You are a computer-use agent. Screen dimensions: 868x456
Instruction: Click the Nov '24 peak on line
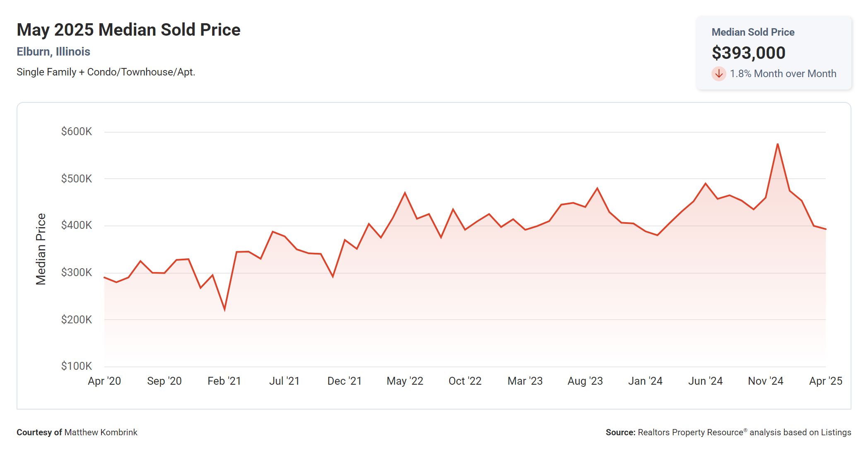tap(778, 144)
